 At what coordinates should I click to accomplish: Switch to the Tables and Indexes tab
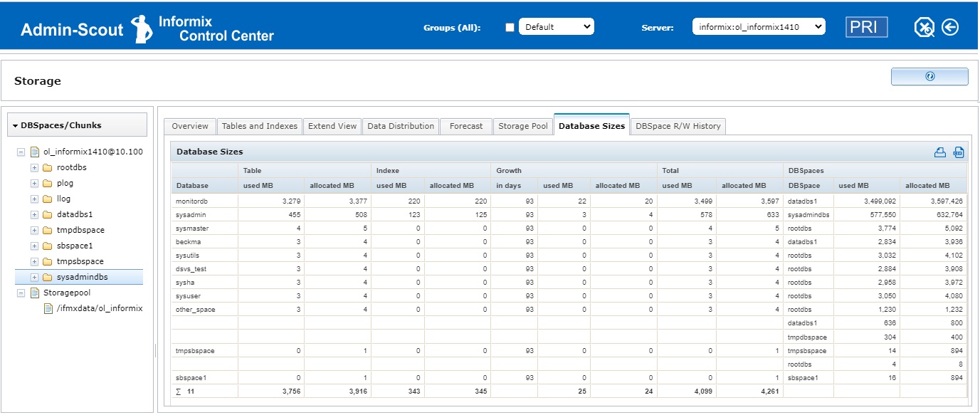260,126
